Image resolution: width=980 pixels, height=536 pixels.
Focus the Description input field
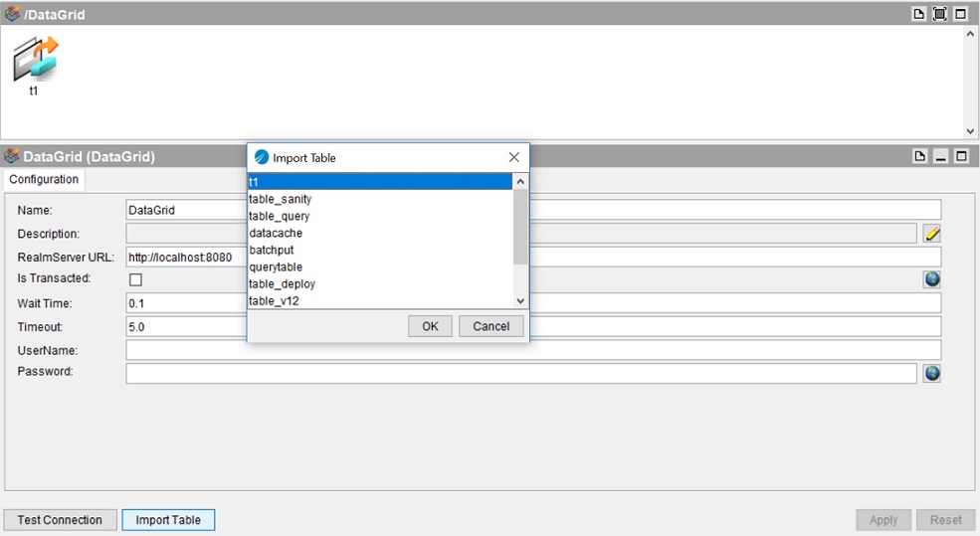coord(521,234)
